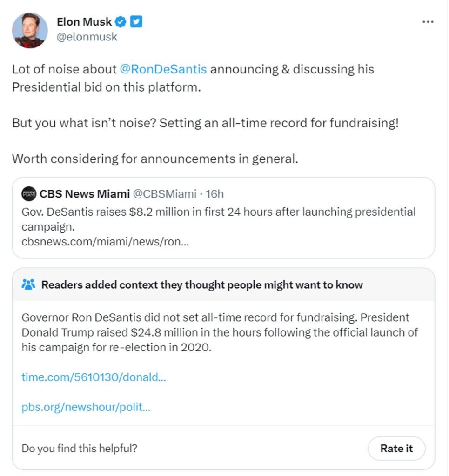The width and height of the screenshot is (449, 476).
Task: Open the quoted DeSantis $8.2 million tweet
Action: tap(218, 218)
